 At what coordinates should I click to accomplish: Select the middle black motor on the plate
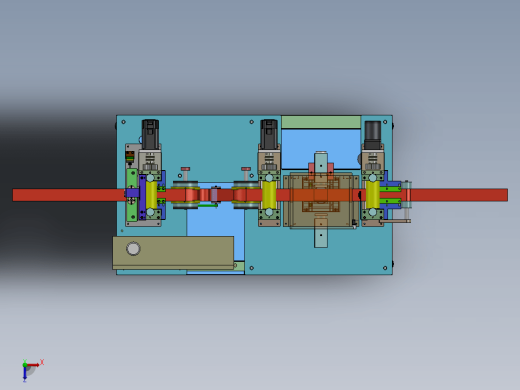pos(269,134)
